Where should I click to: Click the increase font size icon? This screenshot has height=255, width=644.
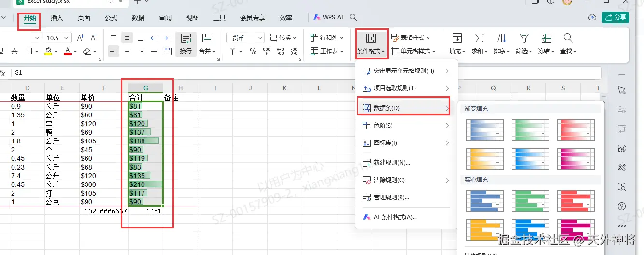81,38
